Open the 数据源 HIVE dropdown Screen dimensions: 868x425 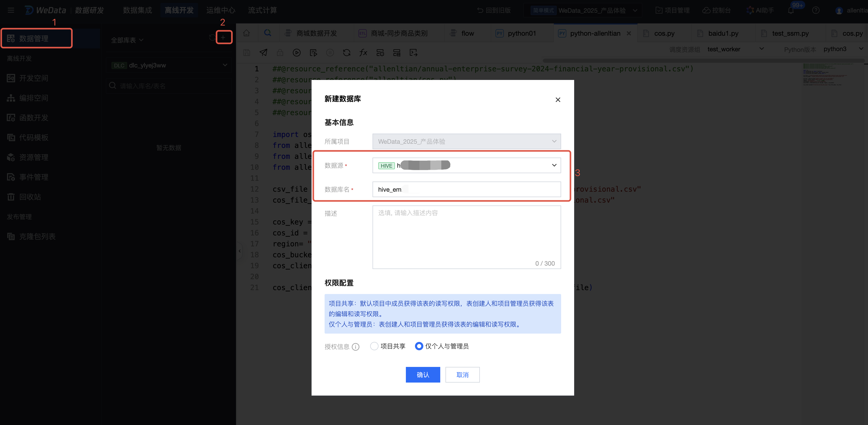(466, 165)
